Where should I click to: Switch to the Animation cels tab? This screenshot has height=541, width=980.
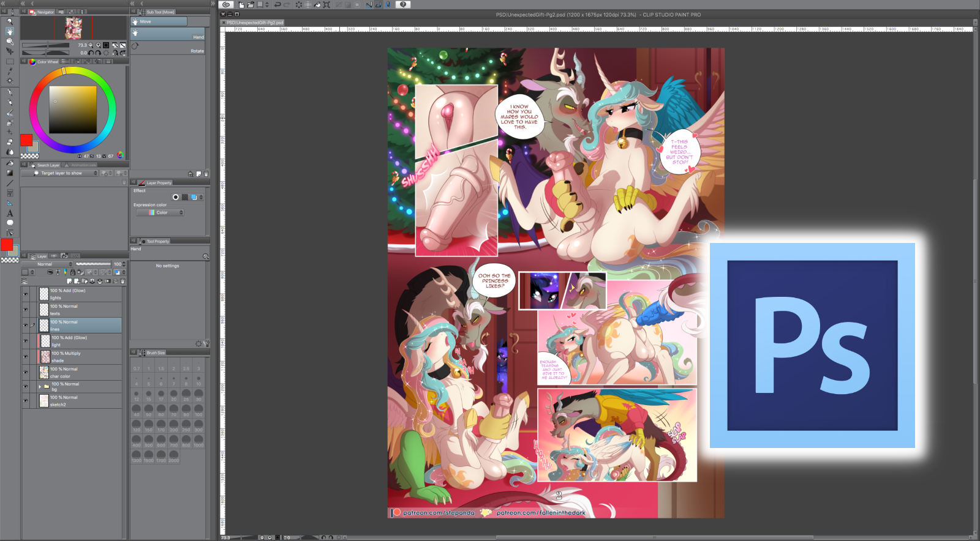coord(80,165)
